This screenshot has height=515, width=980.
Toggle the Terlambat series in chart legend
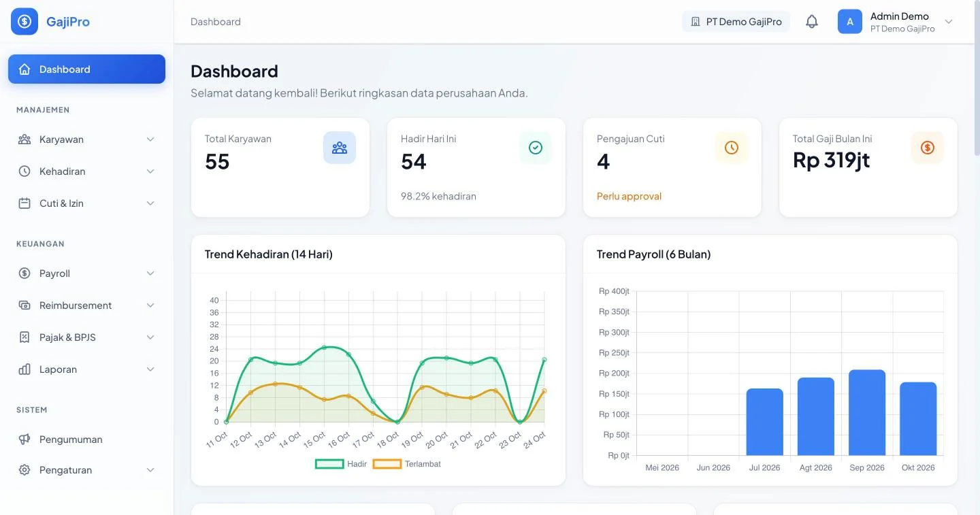click(x=407, y=464)
